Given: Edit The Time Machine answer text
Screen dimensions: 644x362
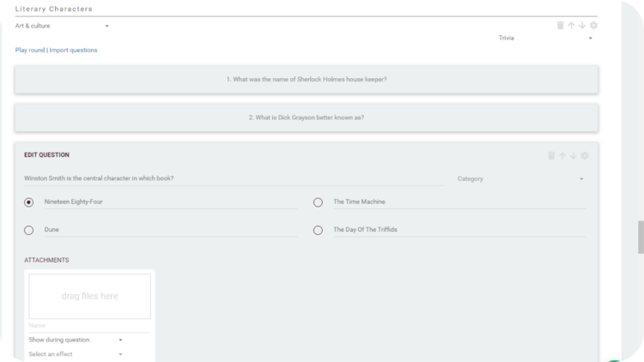Looking at the screenshot, I should (x=460, y=202).
